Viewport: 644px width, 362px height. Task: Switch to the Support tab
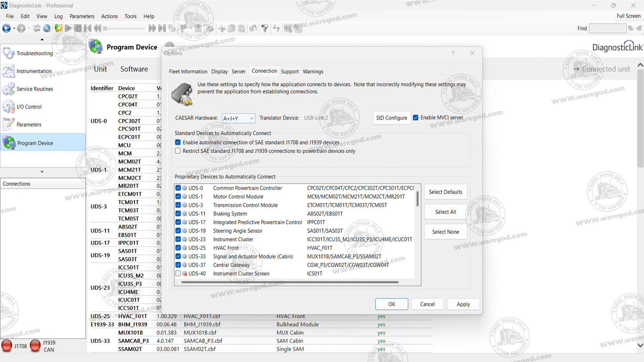[x=290, y=71]
